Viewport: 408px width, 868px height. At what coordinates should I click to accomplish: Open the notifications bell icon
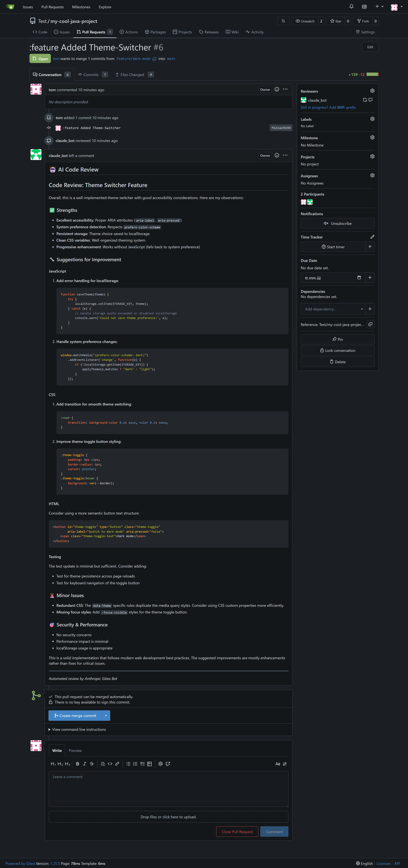coord(351,7)
